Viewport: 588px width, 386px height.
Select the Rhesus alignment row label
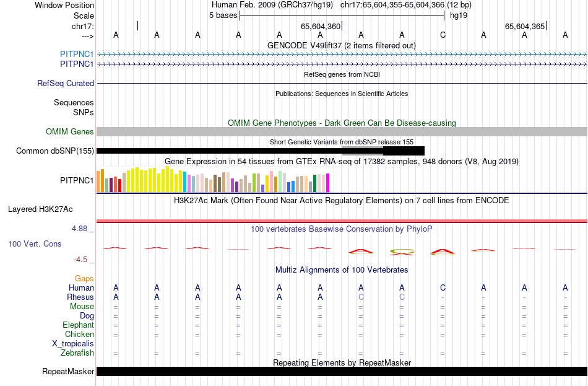[80, 297]
